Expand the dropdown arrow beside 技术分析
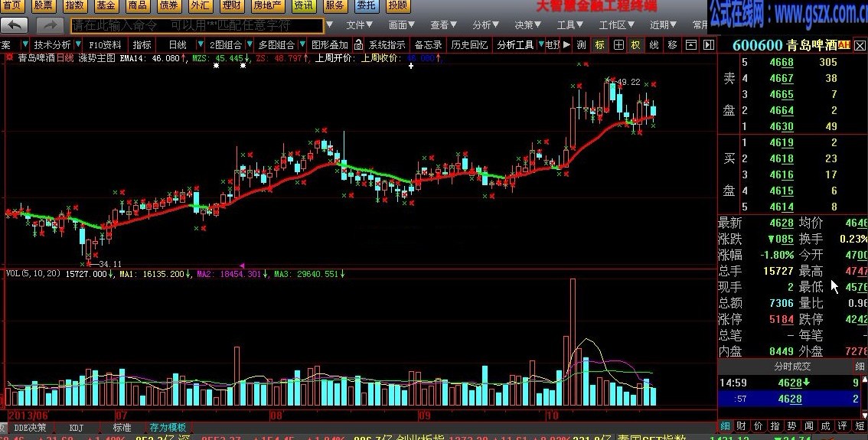The height and width of the screenshot is (440, 868). click(x=78, y=44)
